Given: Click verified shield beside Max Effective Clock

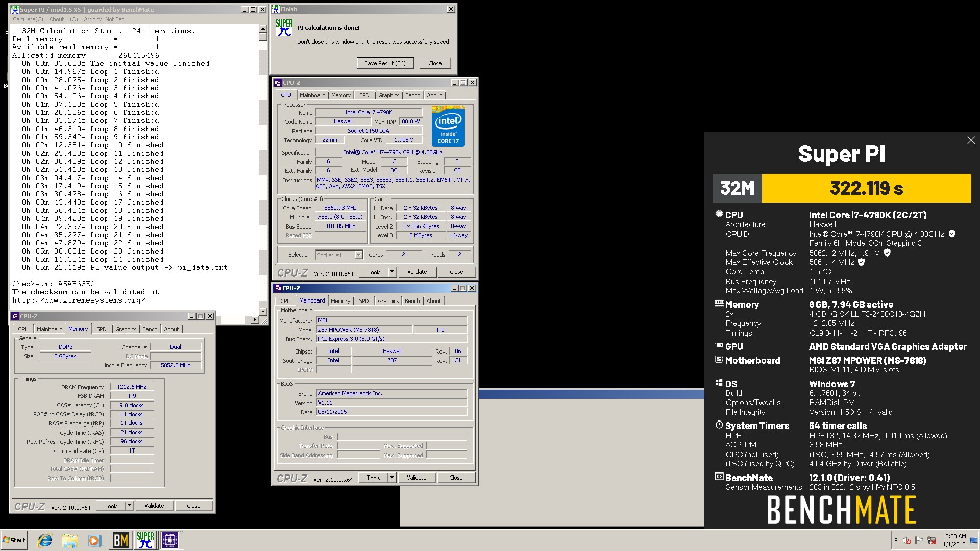Looking at the screenshot, I should point(862,262).
